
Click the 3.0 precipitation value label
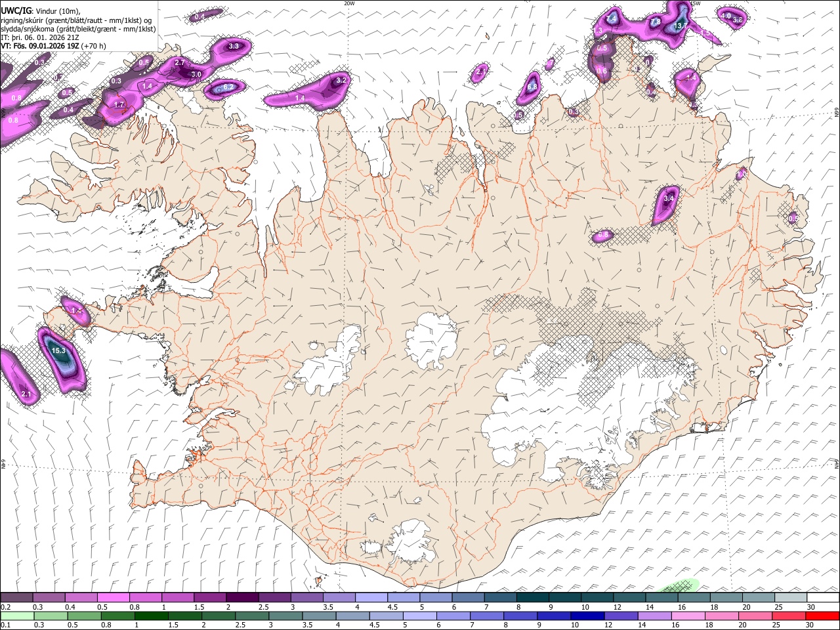tap(196, 74)
